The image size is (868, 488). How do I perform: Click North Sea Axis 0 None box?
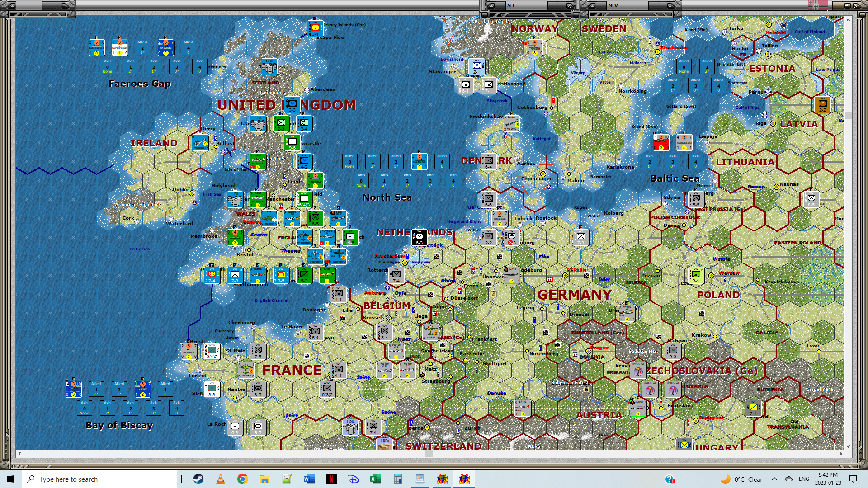[361, 180]
